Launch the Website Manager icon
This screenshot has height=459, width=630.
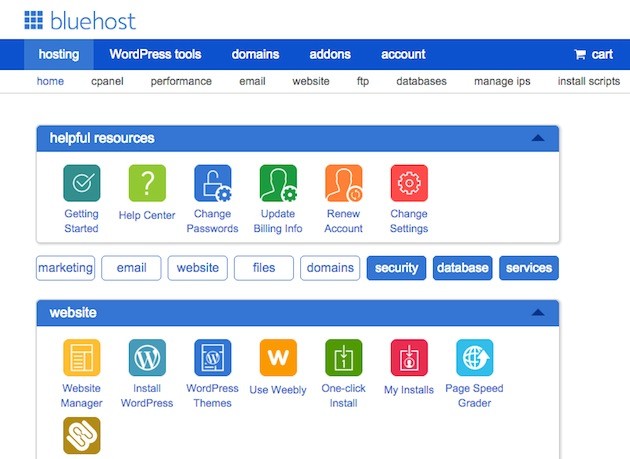(82, 357)
